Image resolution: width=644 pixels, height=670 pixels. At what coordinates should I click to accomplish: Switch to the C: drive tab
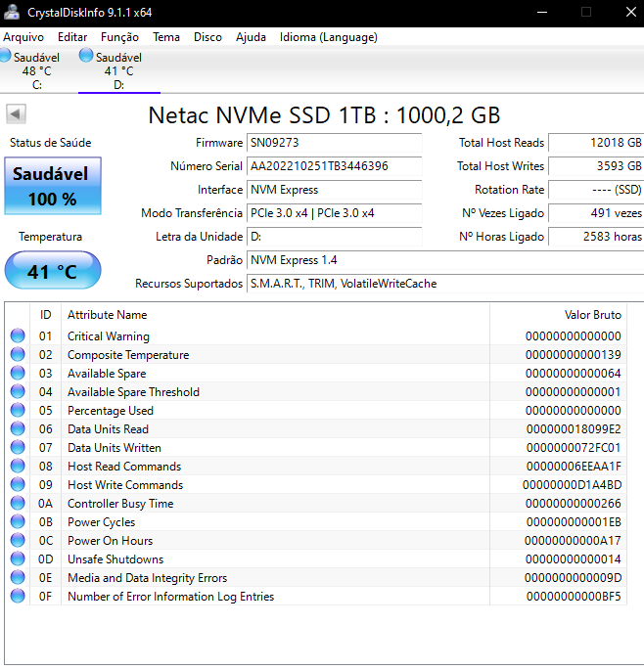coord(37,70)
